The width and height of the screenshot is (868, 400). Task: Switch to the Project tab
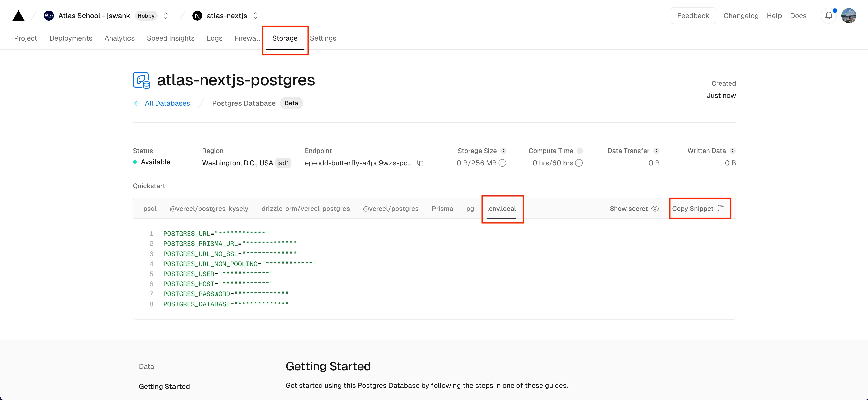point(26,38)
